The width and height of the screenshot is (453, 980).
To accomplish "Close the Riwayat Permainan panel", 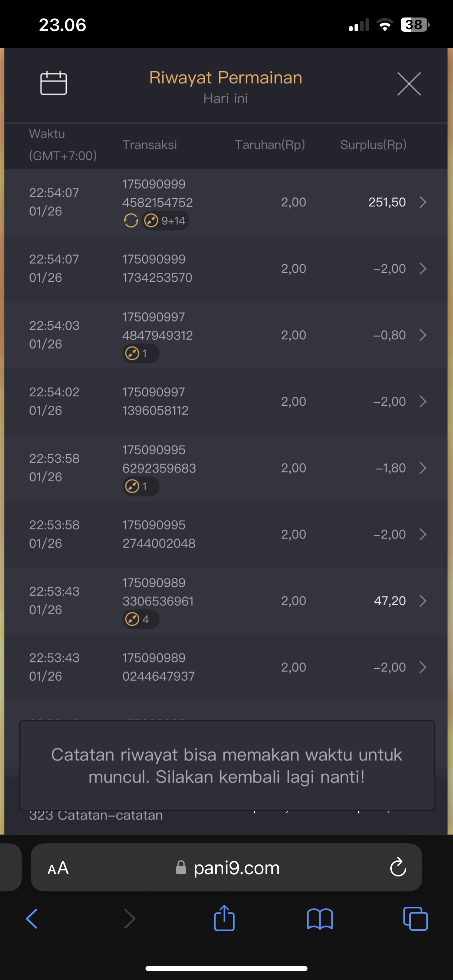I will (x=409, y=84).
